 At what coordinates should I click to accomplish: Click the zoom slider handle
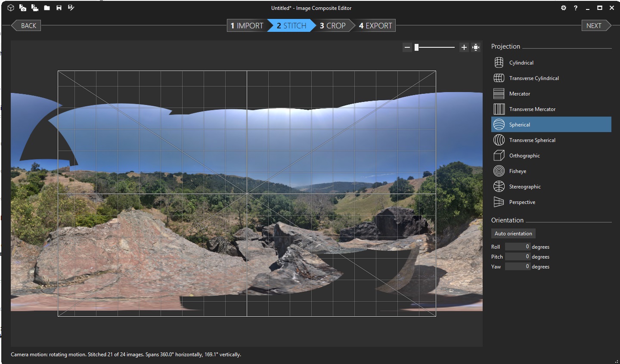pyautogui.click(x=417, y=47)
